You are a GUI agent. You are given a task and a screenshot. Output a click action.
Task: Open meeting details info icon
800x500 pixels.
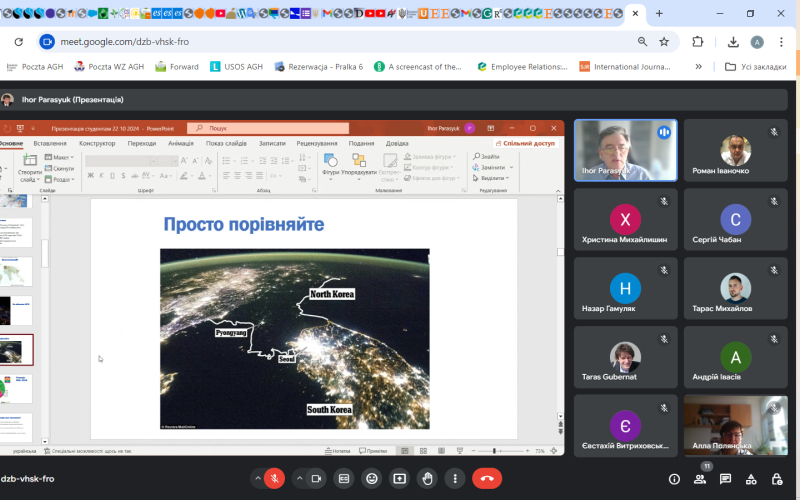click(x=674, y=479)
